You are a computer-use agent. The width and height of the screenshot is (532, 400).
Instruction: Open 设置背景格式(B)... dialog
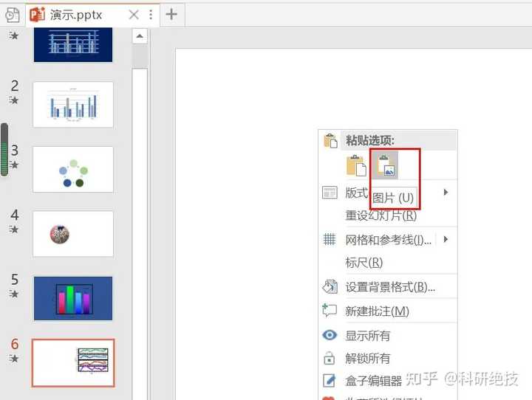[390, 287]
